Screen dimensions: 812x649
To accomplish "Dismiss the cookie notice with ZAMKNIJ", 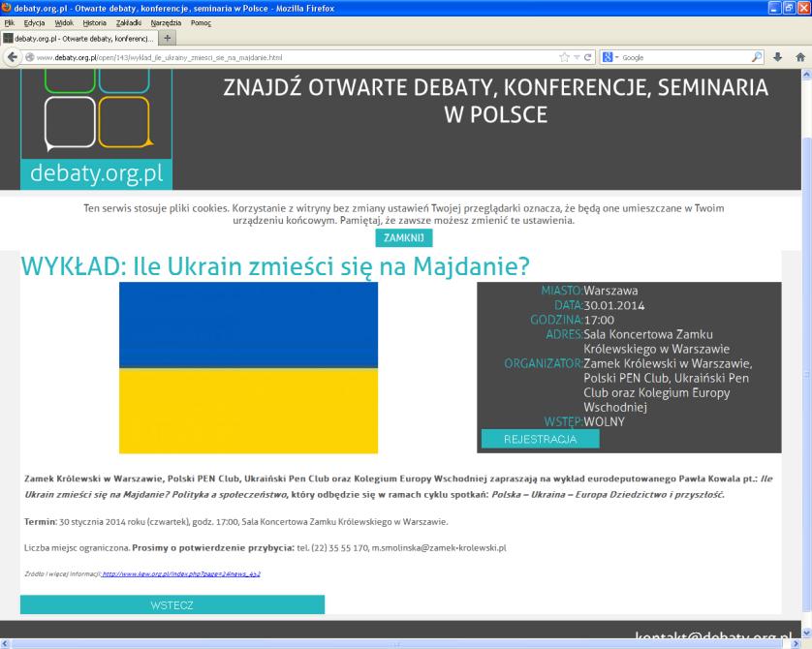I will coord(404,237).
